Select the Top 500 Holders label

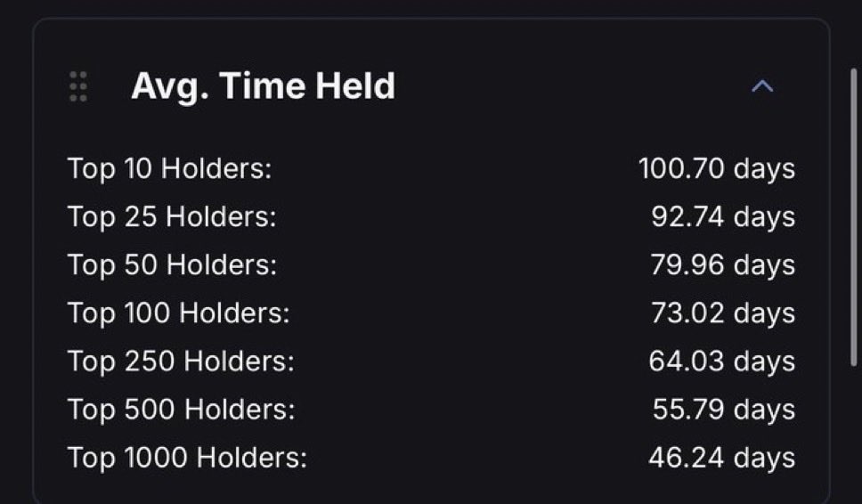pyautogui.click(x=182, y=410)
